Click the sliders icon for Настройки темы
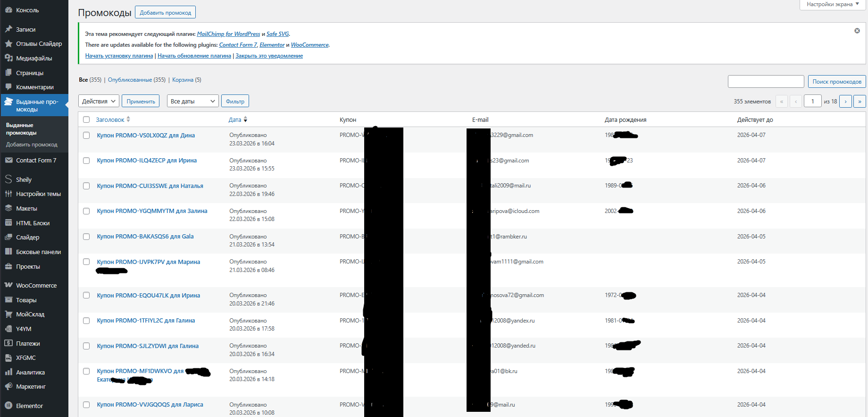Image resolution: width=868 pixels, height=417 pixels. pos(8,194)
